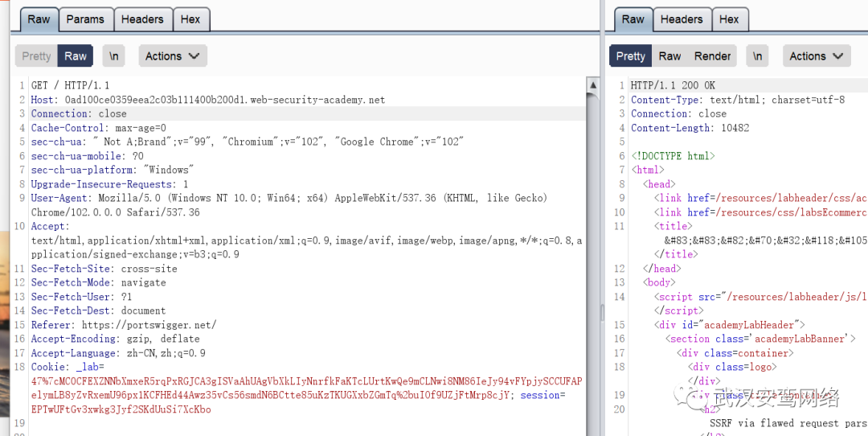Click the session cookie value EPTwUFtGv3xwkg3

point(121,409)
